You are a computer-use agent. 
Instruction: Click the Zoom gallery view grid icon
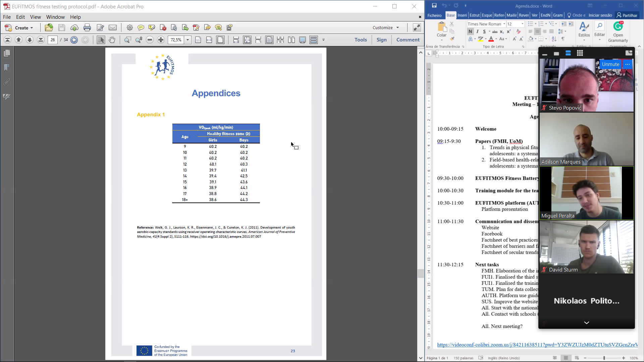pyautogui.click(x=580, y=53)
